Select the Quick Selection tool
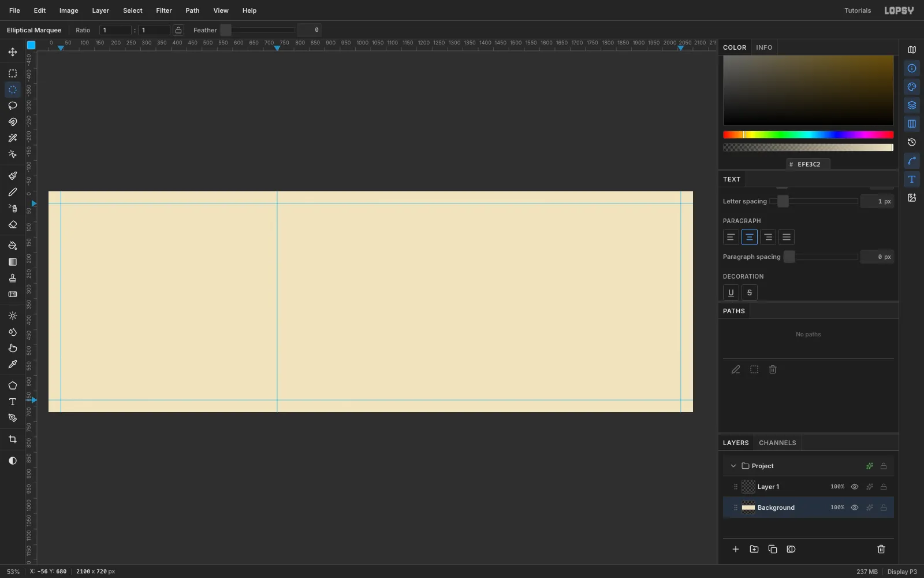Viewport: 924px width, 578px height. (12, 154)
